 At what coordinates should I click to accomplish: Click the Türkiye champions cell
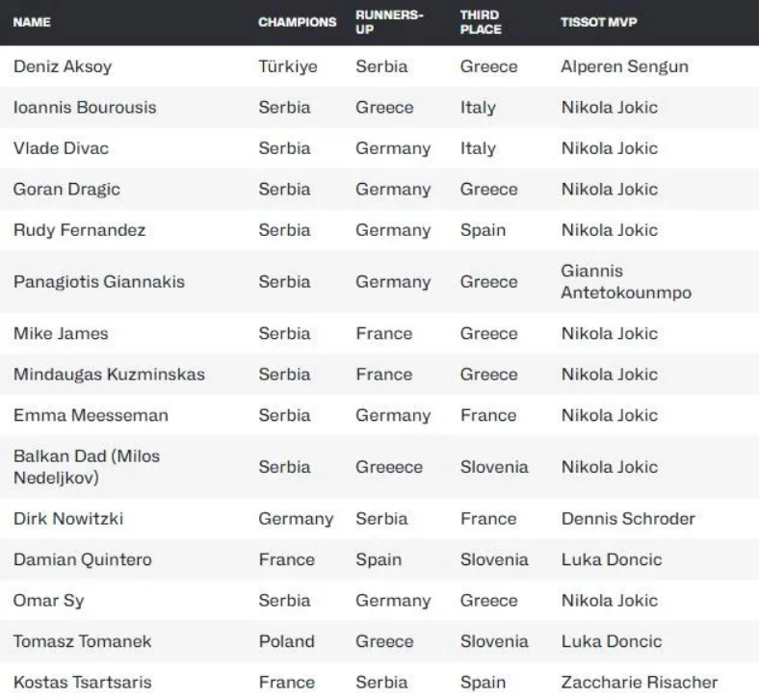(288, 66)
